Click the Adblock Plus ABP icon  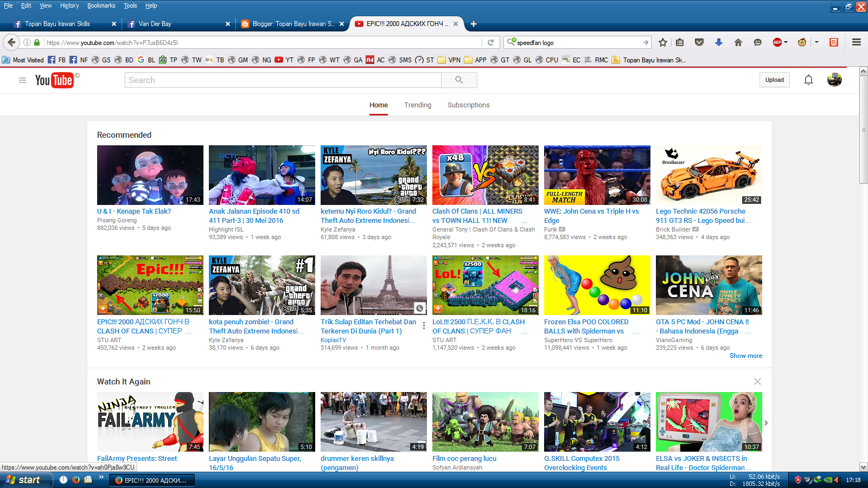coord(777,42)
